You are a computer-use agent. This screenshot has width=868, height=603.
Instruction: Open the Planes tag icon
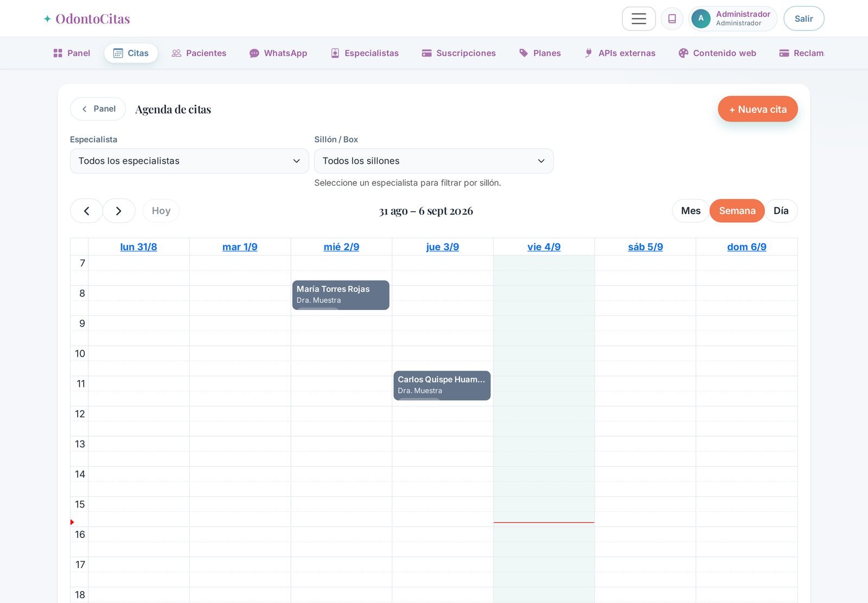tap(524, 53)
